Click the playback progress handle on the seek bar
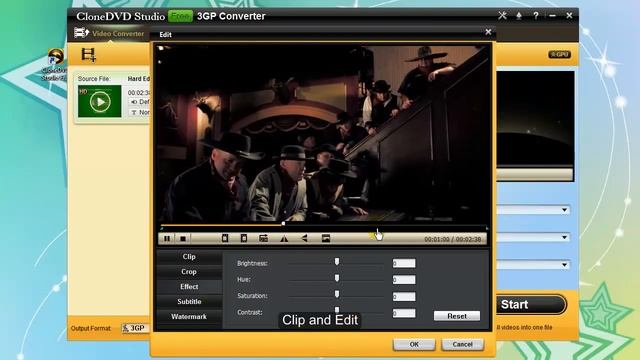Image resolution: width=640 pixels, height=360 pixels. 283,224
